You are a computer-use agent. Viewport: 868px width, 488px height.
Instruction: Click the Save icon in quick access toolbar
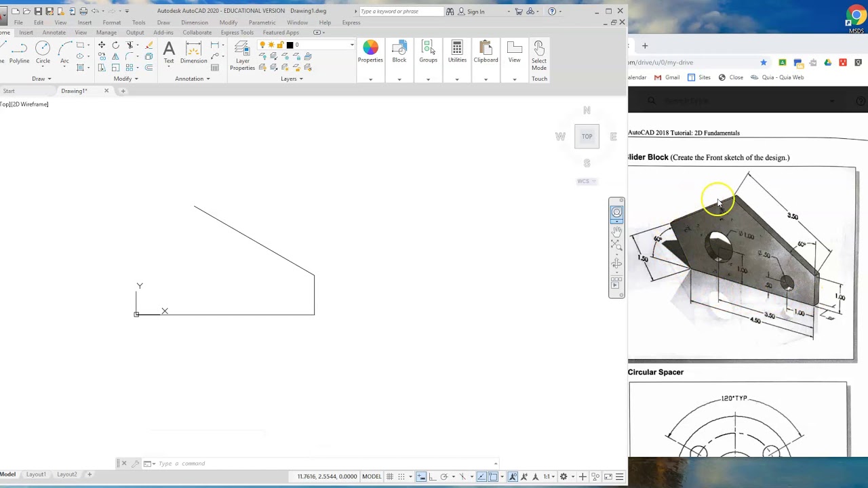click(x=38, y=11)
